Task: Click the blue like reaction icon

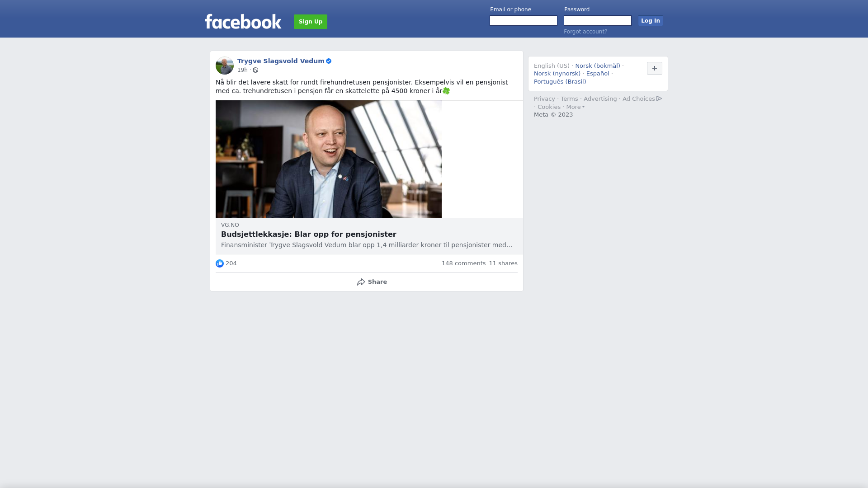Action: 220,263
